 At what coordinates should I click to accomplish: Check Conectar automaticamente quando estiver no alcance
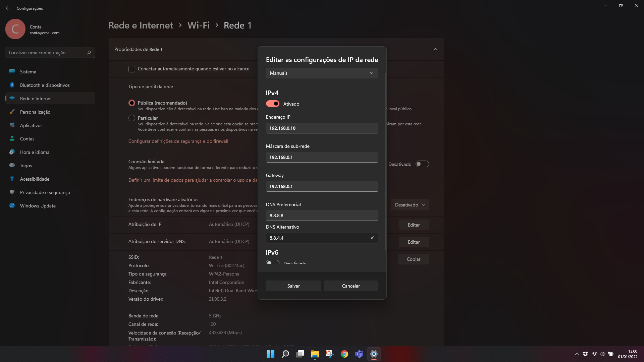pos(132,69)
